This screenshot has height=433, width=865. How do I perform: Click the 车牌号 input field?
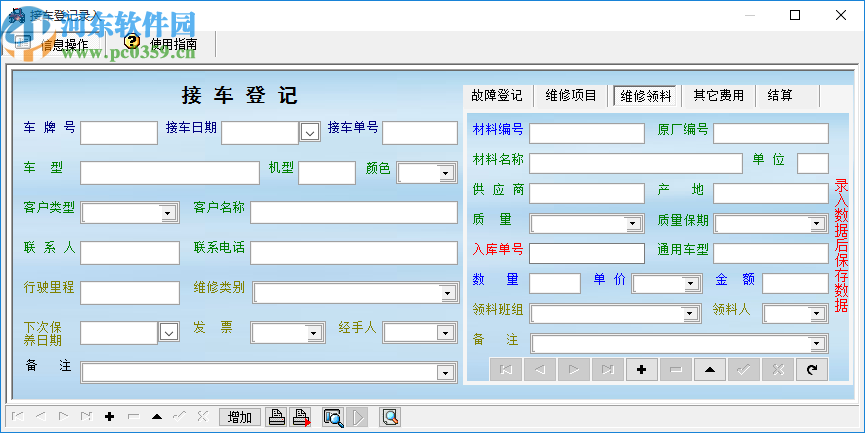tap(119, 133)
